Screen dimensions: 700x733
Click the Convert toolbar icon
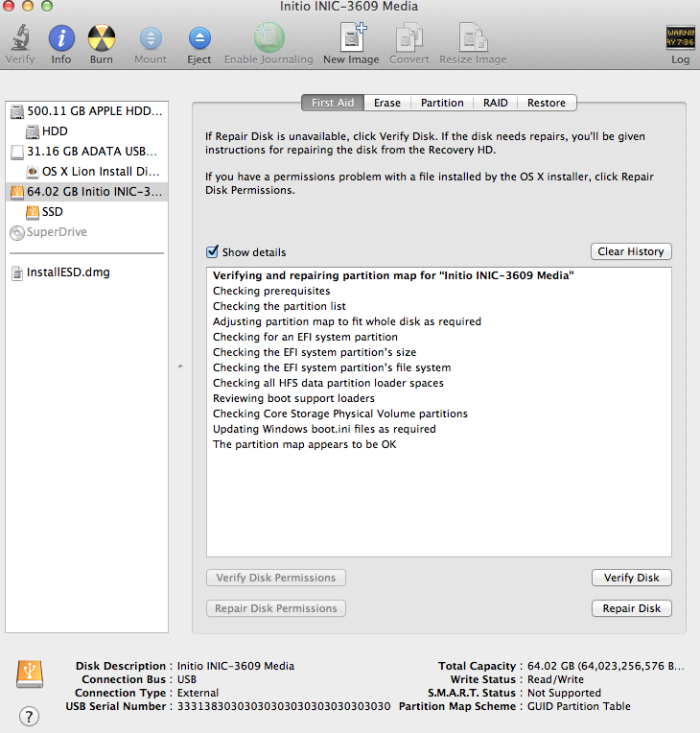coord(409,37)
